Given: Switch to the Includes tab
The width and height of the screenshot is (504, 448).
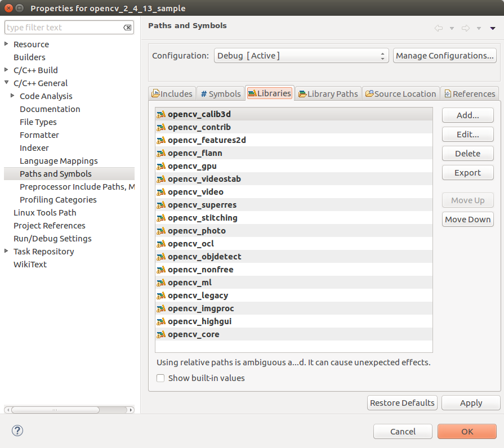Looking at the screenshot, I should pyautogui.click(x=172, y=93).
